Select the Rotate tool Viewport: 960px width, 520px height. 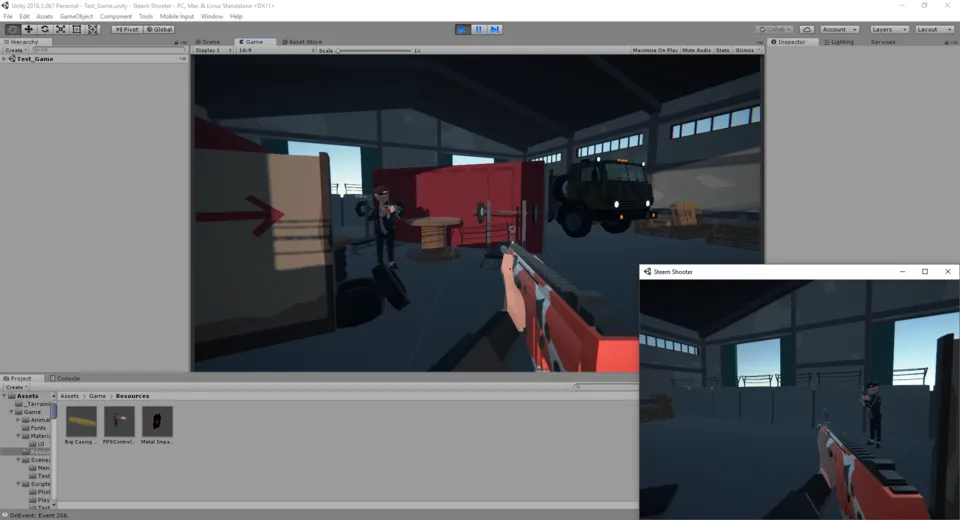[45, 29]
